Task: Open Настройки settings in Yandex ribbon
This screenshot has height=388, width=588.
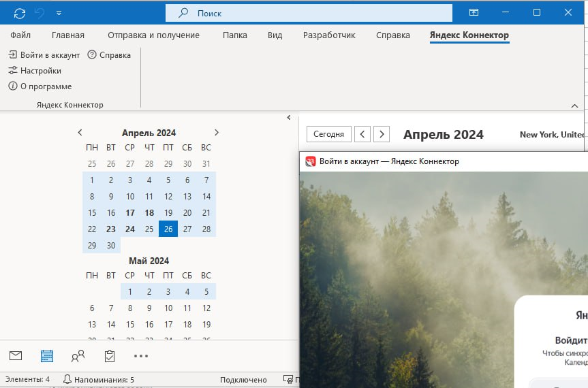Action: 35,71
